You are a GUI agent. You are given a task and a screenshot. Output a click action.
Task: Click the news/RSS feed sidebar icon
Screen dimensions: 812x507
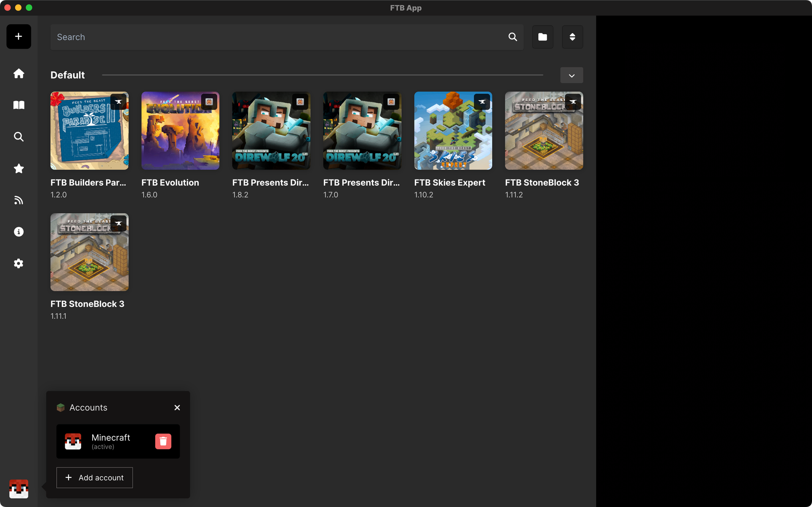pos(19,200)
